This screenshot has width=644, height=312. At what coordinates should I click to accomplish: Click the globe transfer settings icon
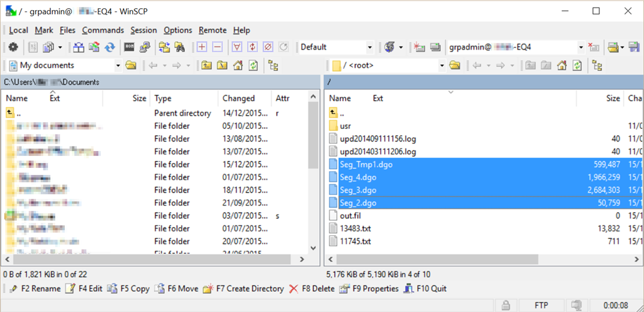[389, 47]
